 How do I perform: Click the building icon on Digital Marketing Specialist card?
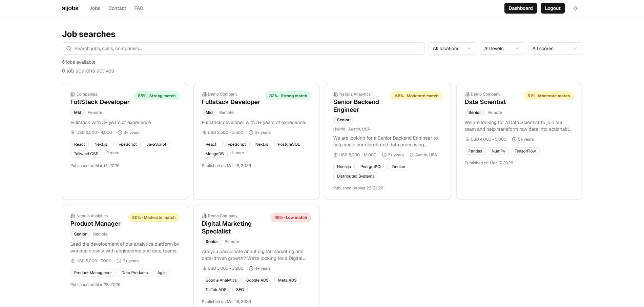[x=204, y=216]
